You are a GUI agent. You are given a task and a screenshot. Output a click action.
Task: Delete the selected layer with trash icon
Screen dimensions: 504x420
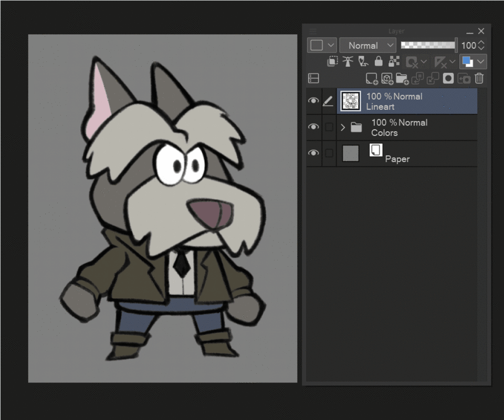pyautogui.click(x=479, y=79)
